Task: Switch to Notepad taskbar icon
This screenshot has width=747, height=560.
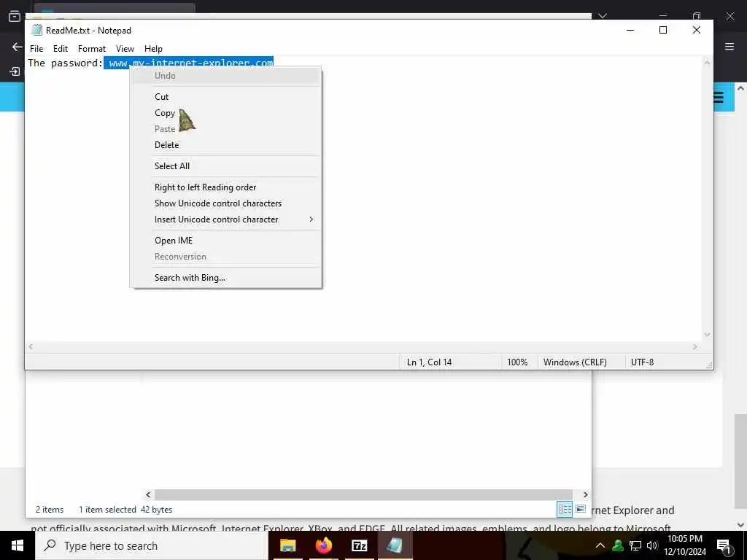Action: 395,545
